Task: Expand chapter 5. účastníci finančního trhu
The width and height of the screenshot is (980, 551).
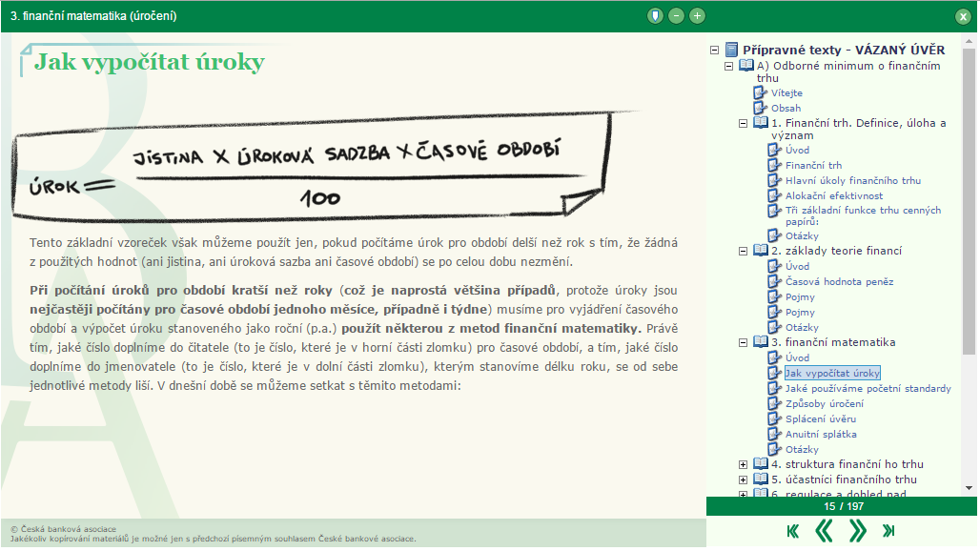Action: tap(744, 480)
